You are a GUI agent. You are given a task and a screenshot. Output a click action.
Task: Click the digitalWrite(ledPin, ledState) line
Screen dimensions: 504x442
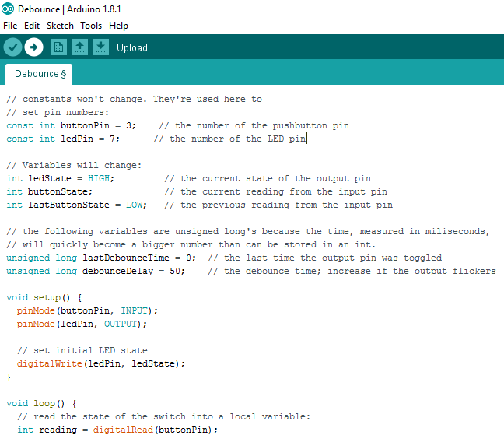click(101, 363)
